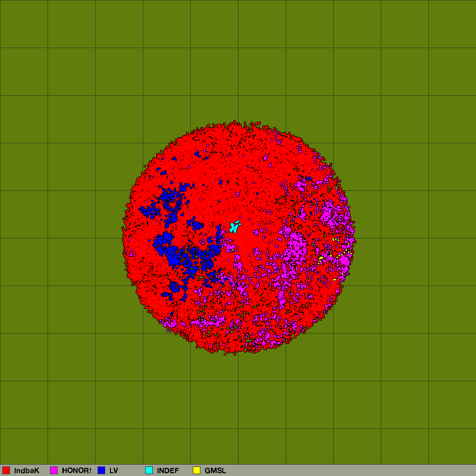The height and width of the screenshot is (476, 476).
Task: Click the cyan INDEF territory on map
Action: coord(234,227)
